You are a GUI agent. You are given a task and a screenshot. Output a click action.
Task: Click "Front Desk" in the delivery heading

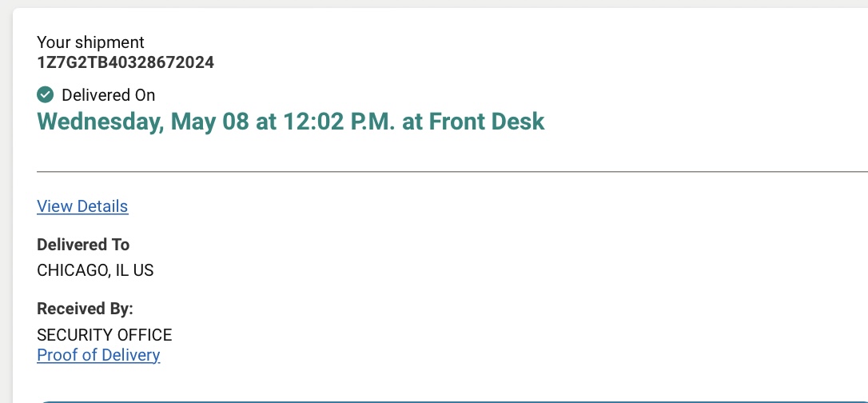tap(487, 122)
